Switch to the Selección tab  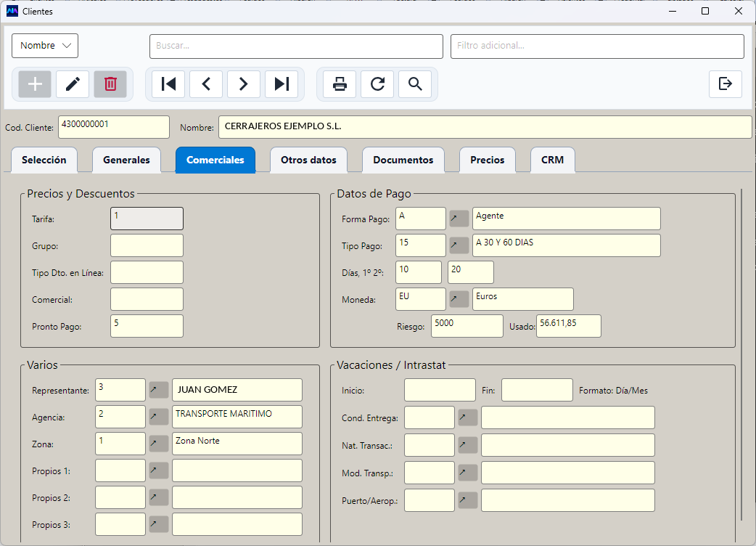pos(44,160)
